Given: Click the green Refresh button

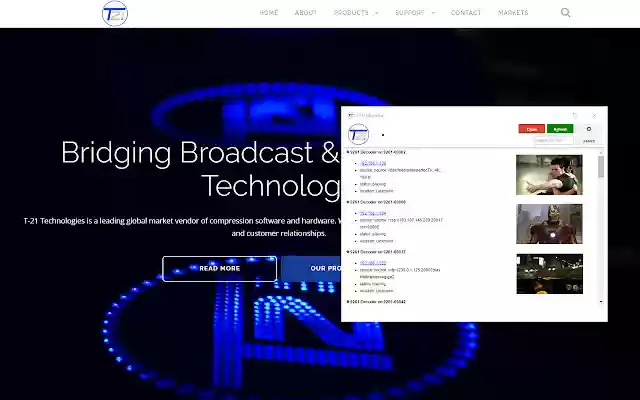Looking at the screenshot, I should click(x=560, y=129).
